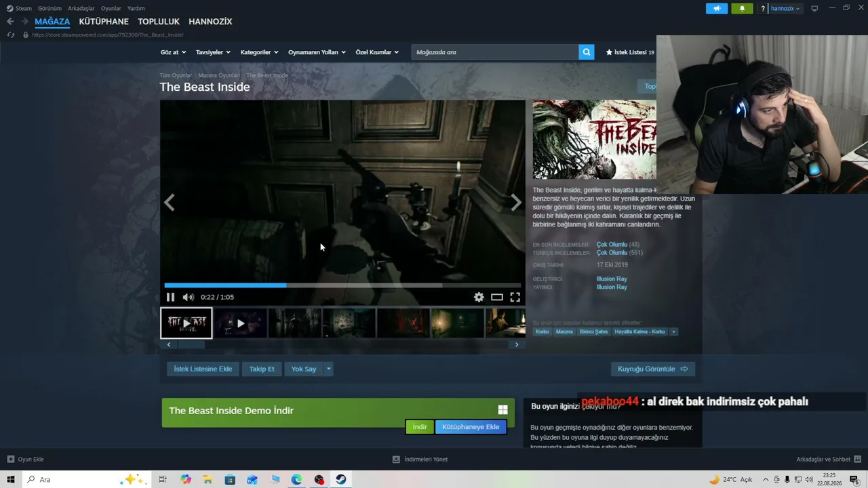The image size is (868, 488).
Task: Open the Arkadaşlar menu
Action: (81, 9)
